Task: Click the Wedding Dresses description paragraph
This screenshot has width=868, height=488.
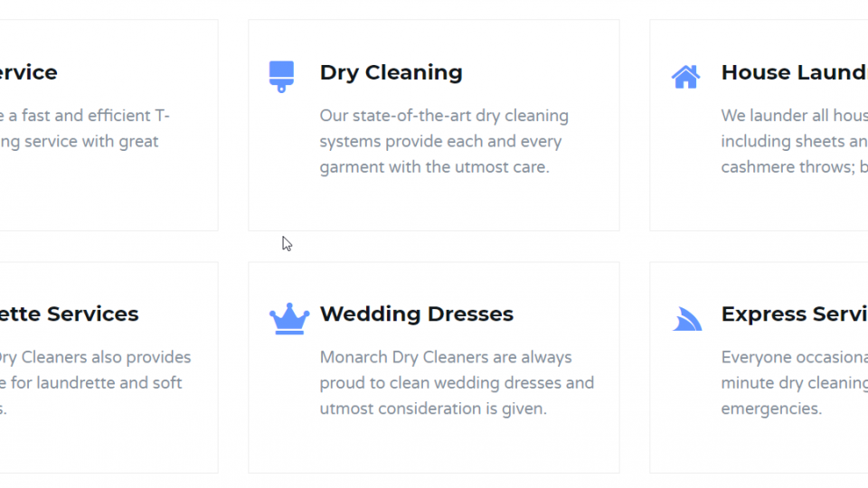Action: pyautogui.click(x=457, y=383)
